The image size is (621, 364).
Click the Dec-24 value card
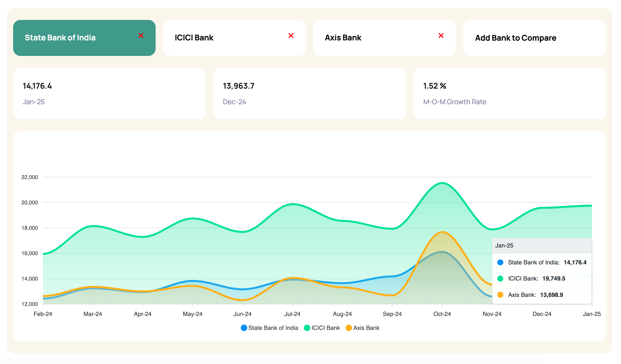pos(309,93)
